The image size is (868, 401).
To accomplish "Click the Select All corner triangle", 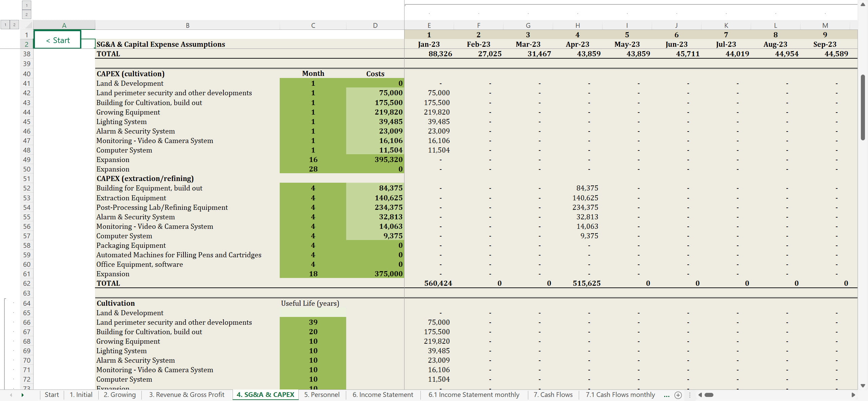I will pos(28,25).
